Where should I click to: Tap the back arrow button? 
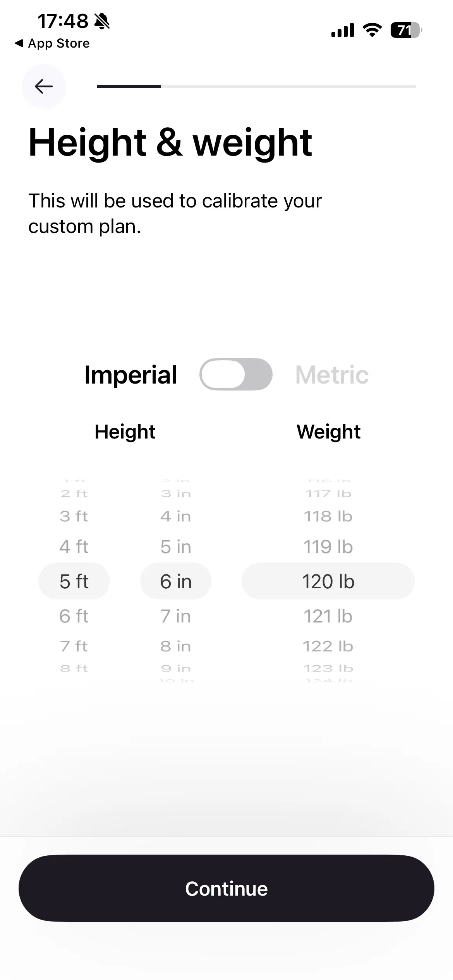pyautogui.click(x=44, y=86)
